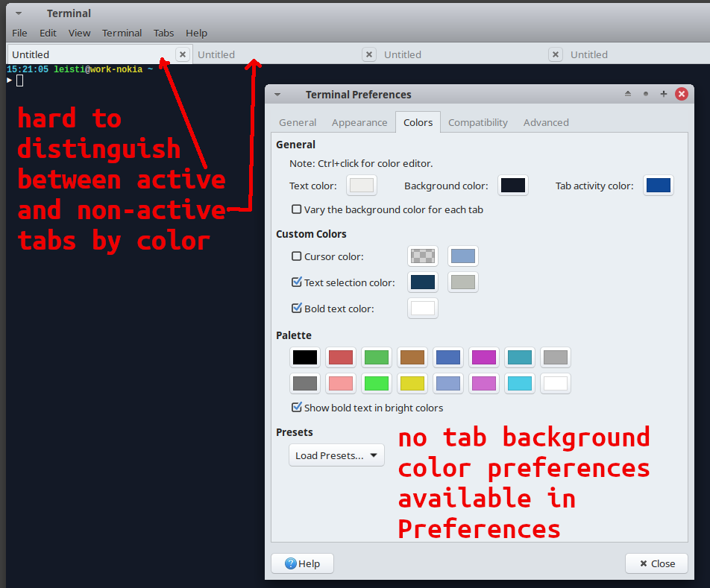Open the Tabs menu
This screenshot has height=588, width=710.
(163, 33)
